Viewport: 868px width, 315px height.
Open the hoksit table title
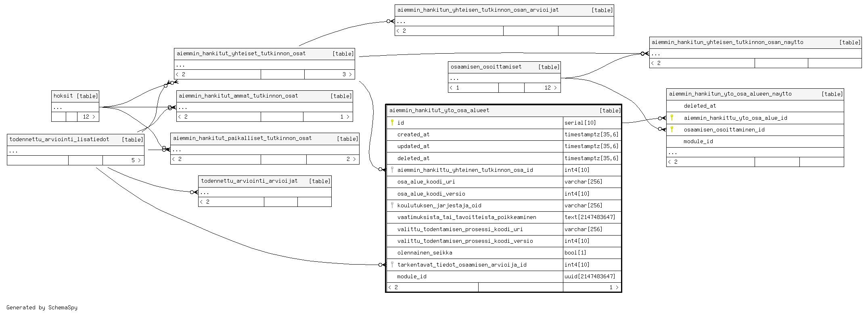pos(63,96)
